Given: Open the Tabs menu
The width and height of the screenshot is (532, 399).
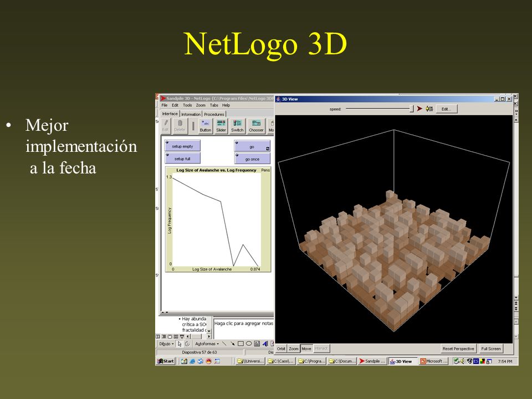Looking at the screenshot, I should pos(214,105).
